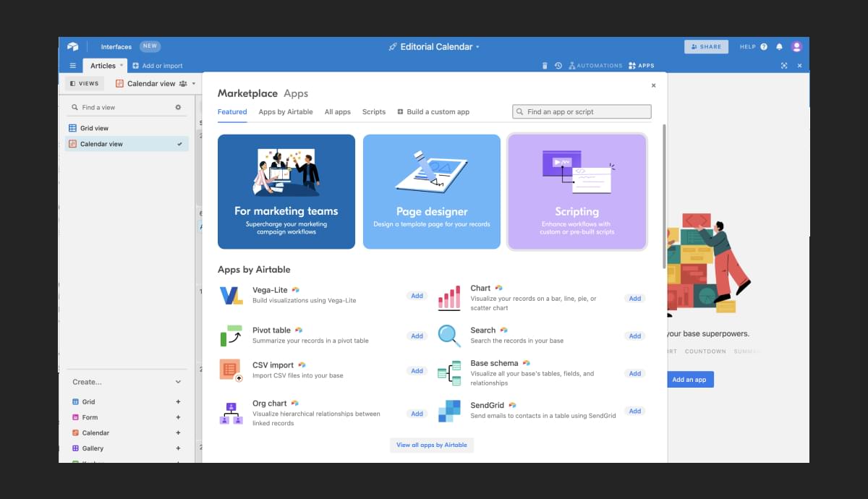Image resolution: width=868 pixels, height=499 pixels.
Task: Click the Pivot table app icon
Action: click(231, 336)
